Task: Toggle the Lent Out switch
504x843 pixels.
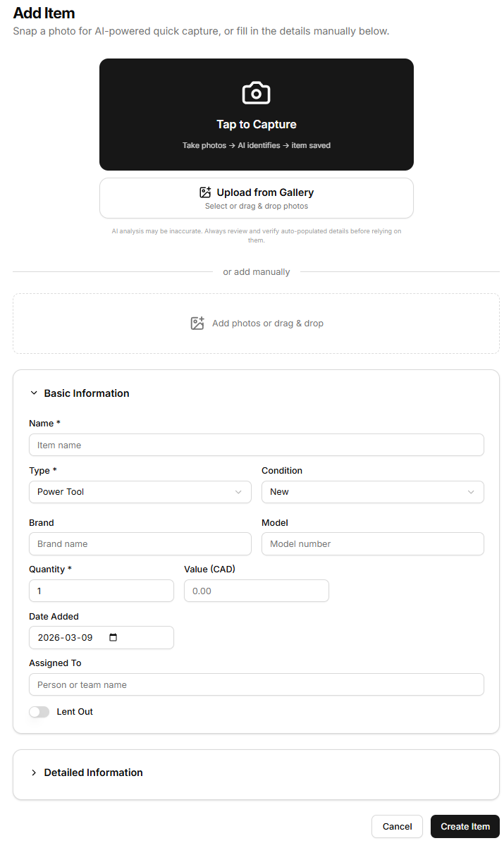Action: (39, 712)
